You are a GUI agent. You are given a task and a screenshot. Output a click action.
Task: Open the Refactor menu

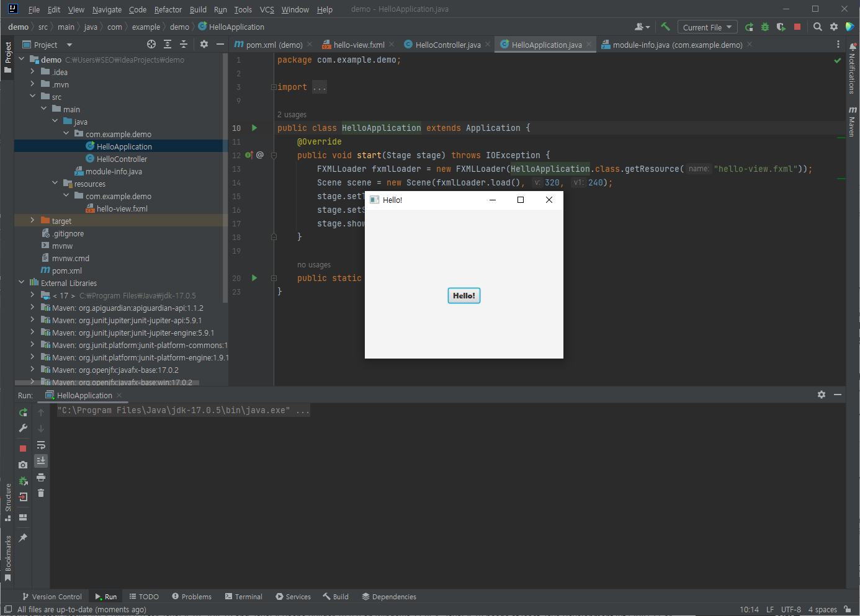[x=168, y=9]
